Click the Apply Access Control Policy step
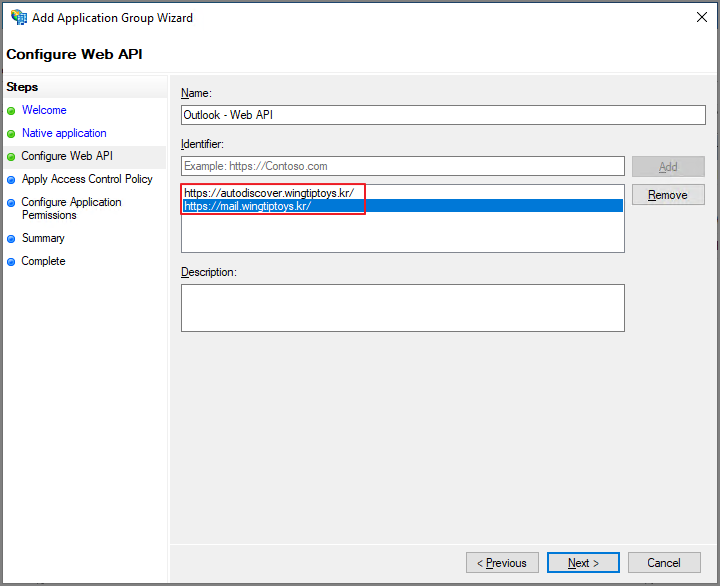720x586 pixels. pos(87,179)
